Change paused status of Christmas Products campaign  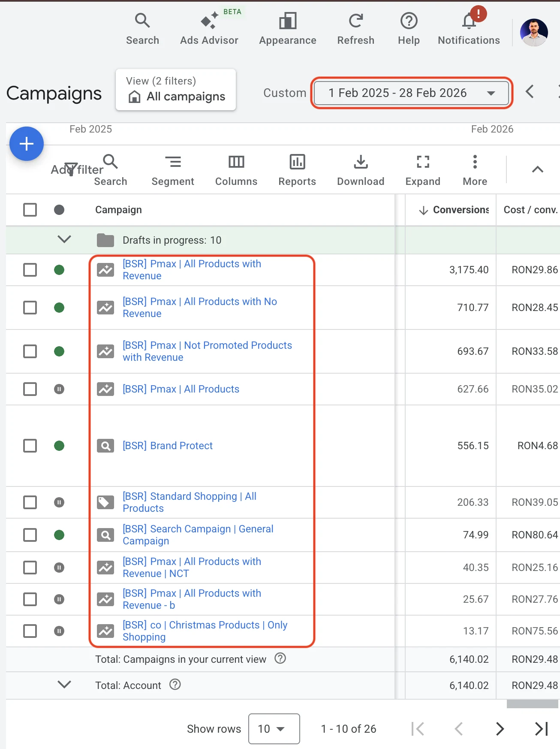(x=59, y=631)
